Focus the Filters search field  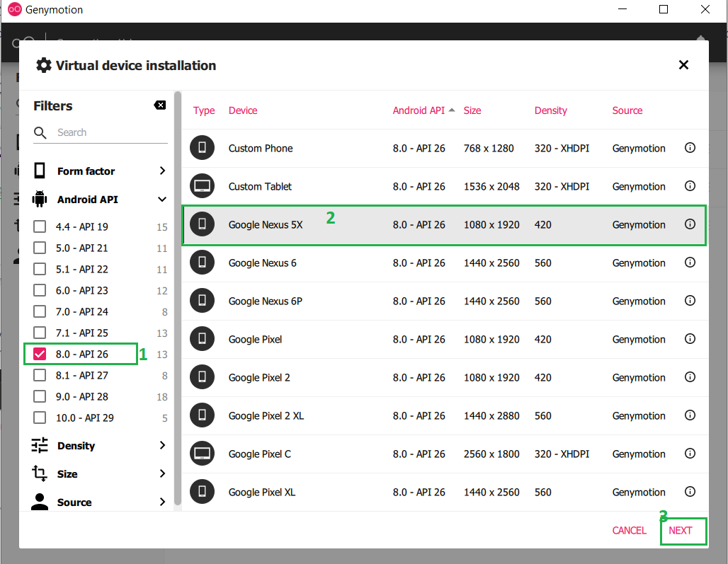(111, 132)
